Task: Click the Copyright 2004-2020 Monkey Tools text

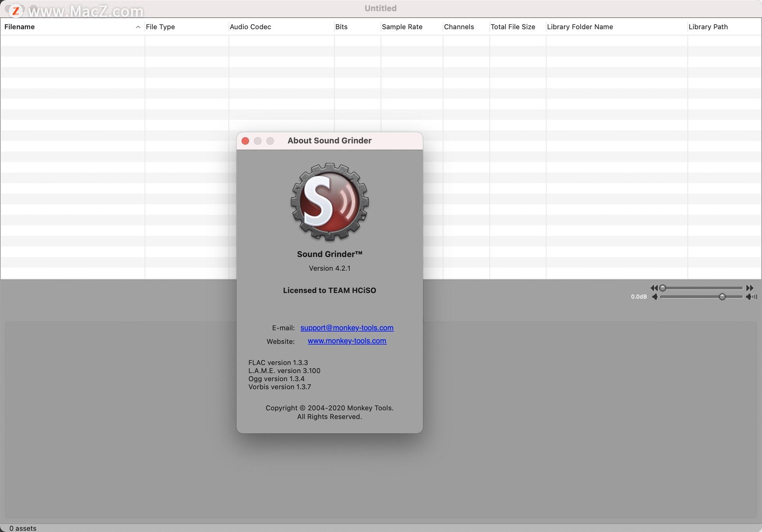Action: 329,408
